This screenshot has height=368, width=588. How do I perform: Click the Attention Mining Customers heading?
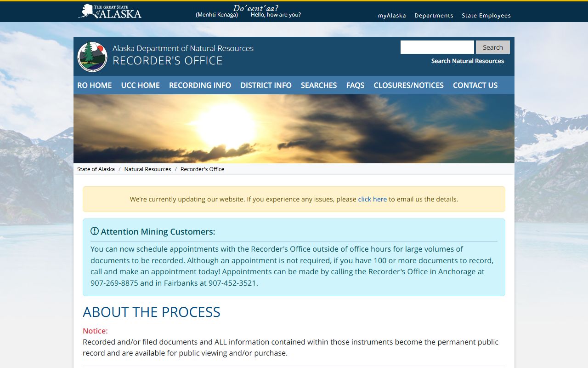[158, 231]
